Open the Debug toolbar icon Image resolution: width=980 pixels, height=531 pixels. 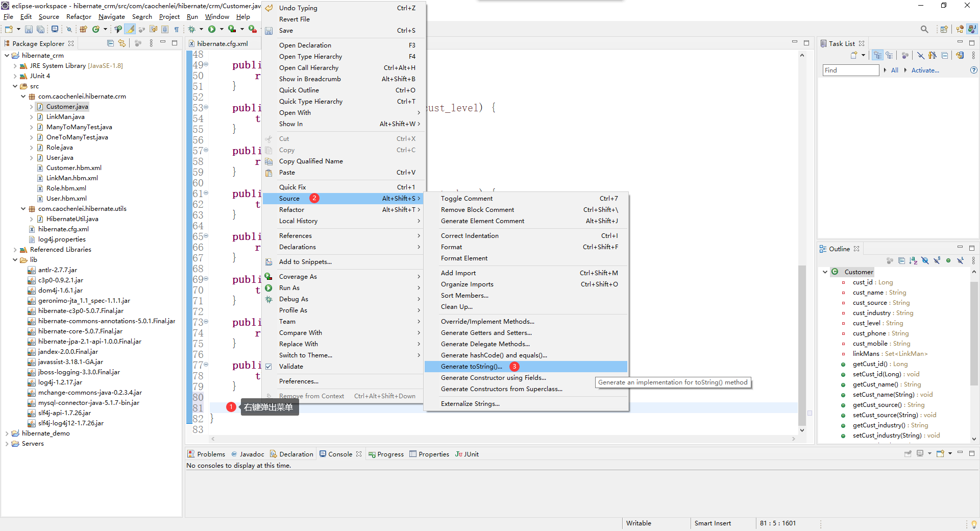(192, 29)
